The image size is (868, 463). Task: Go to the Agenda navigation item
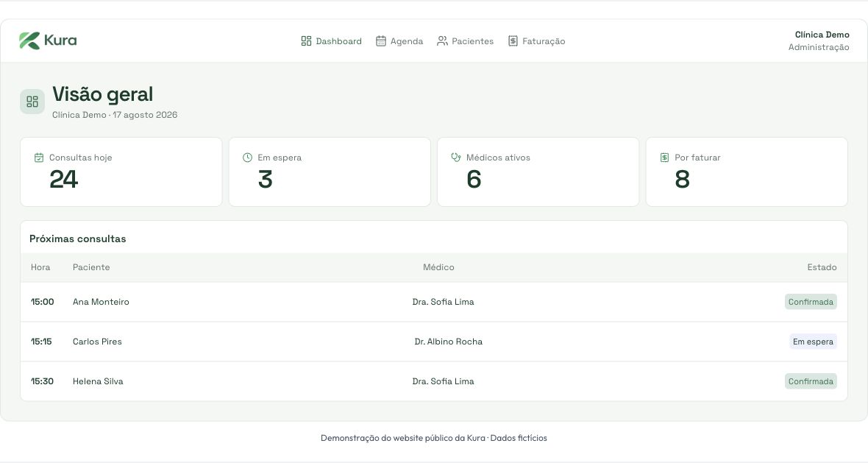399,41
